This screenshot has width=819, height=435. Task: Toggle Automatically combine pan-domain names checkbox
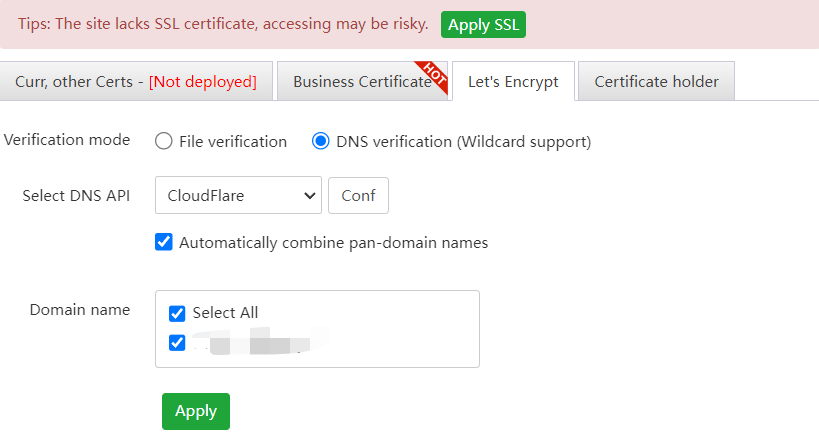(164, 242)
